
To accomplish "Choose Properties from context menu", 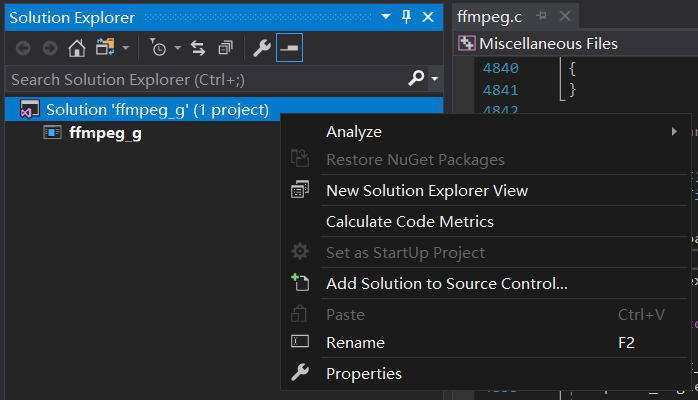I will pyautogui.click(x=485, y=374).
